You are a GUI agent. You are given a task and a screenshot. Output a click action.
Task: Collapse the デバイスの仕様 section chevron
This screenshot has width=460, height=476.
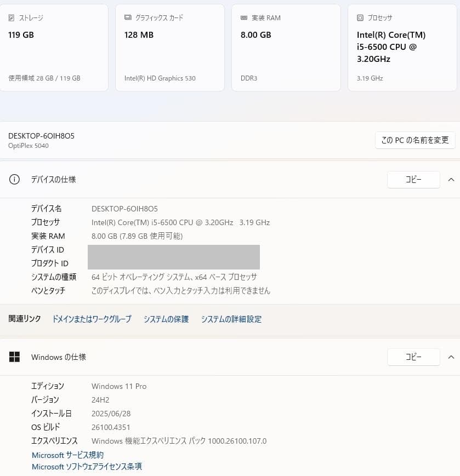(x=451, y=179)
